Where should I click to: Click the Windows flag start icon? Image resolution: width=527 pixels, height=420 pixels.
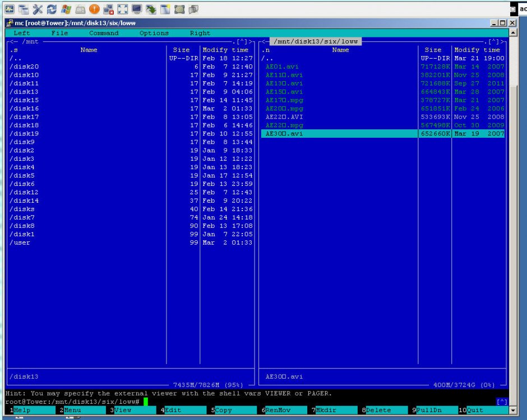pos(66,10)
